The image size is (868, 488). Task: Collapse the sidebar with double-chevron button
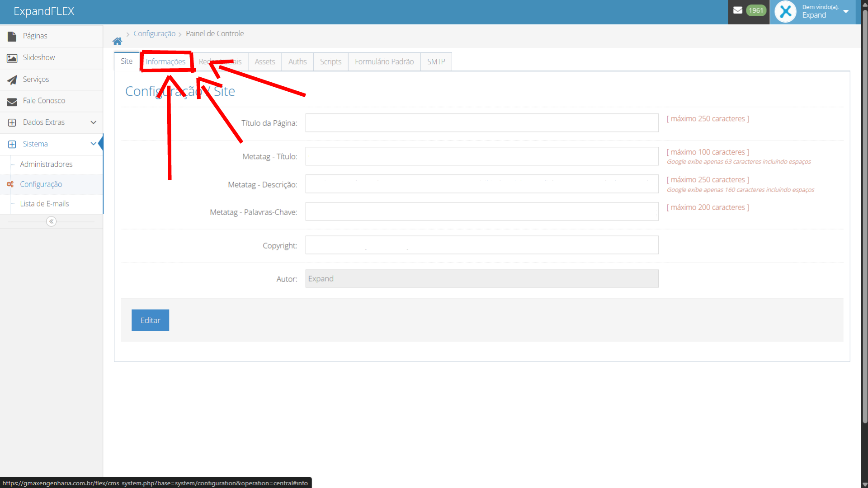(51, 221)
